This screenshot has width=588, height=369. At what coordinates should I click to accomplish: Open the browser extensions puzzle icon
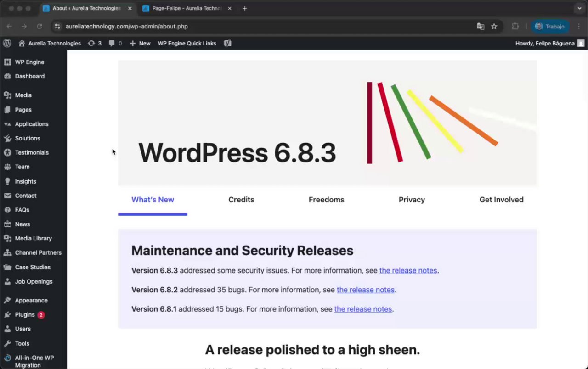click(x=515, y=27)
